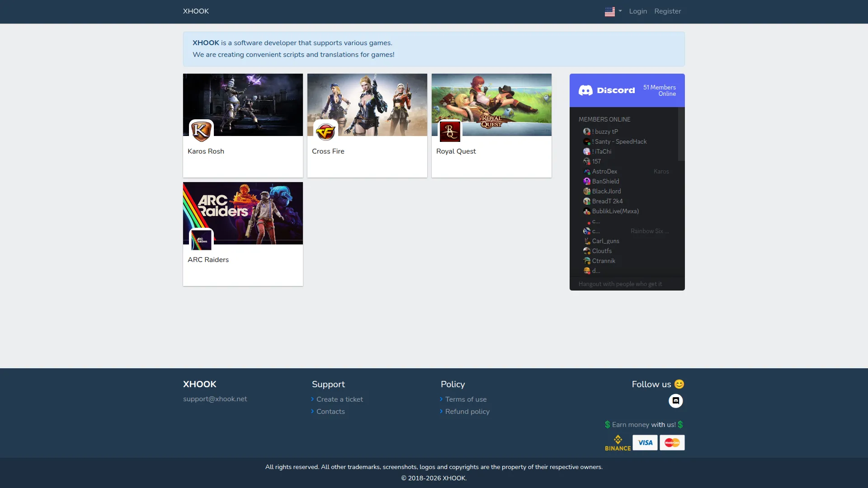Select member name AstroDex
The width and height of the screenshot is (868, 488).
pyautogui.click(x=604, y=171)
